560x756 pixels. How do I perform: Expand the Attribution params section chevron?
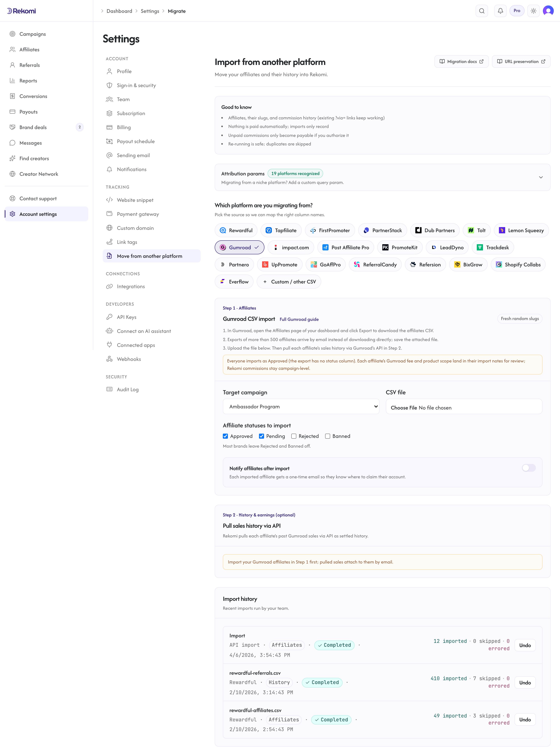point(541,177)
